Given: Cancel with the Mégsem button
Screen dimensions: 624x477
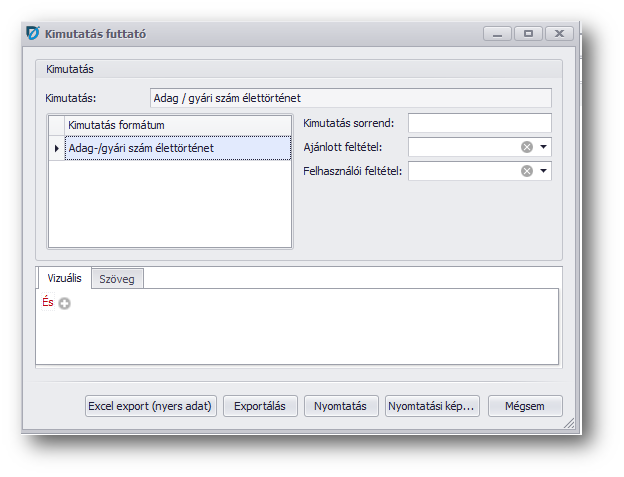Looking at the screenshot, I should [x=525, y=406].
